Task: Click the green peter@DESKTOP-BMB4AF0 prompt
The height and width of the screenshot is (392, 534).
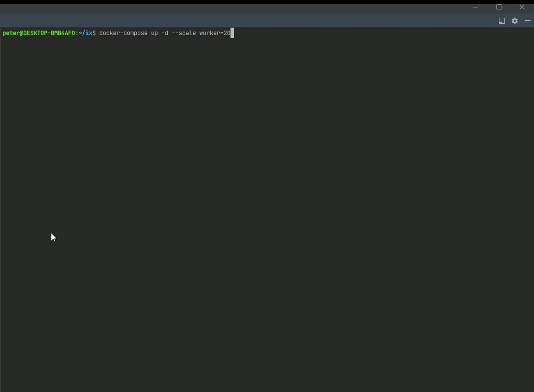Action: click(39, 33)
